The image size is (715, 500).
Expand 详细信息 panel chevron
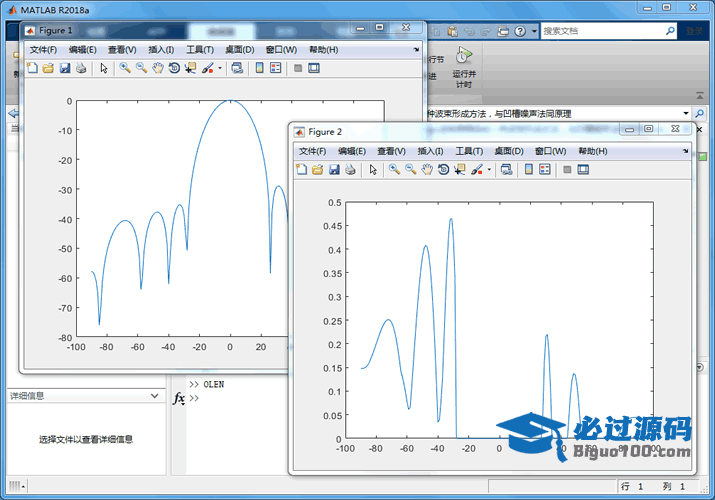point(155,396)
